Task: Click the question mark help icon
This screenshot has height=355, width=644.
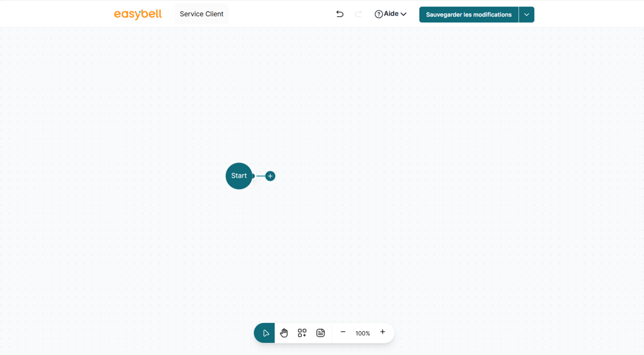Action: 378,14
